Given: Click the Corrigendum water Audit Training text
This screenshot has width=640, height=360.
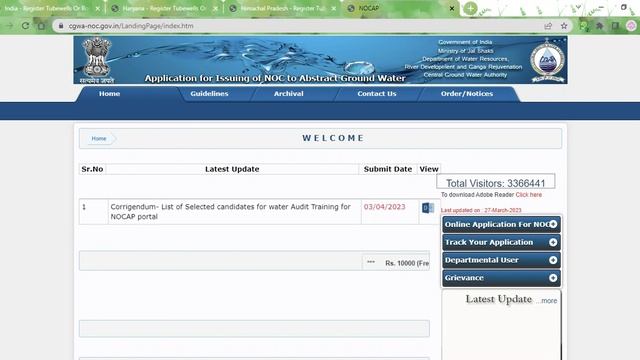Looking at the screenshot, I should [x=231, y=211].
